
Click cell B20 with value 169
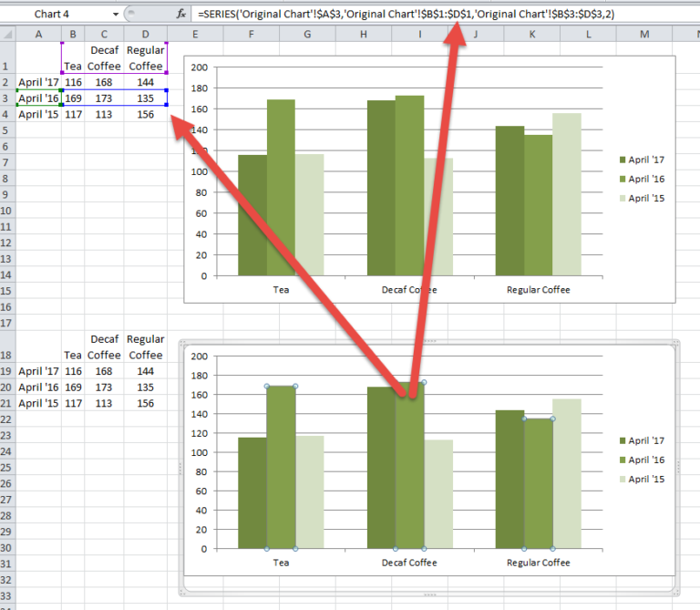73,388
